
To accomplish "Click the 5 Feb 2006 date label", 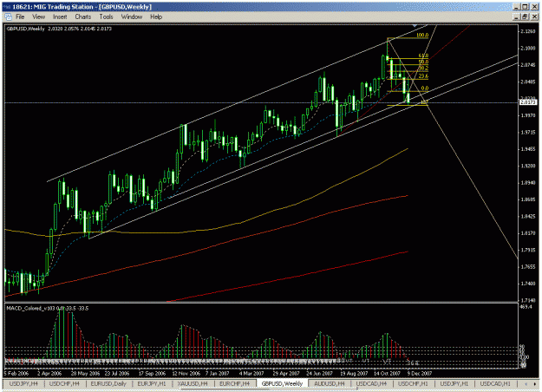I will click(16, 373).
